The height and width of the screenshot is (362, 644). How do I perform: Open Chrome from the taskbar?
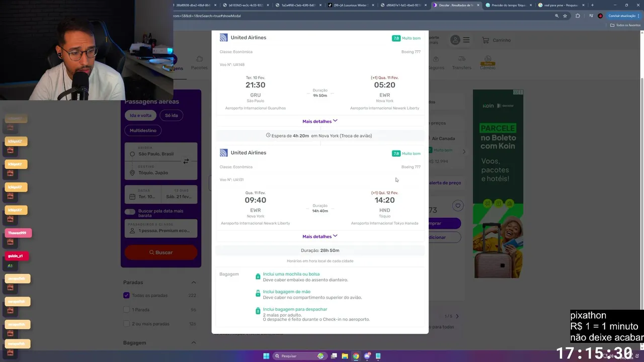click(x=356, y=356)
